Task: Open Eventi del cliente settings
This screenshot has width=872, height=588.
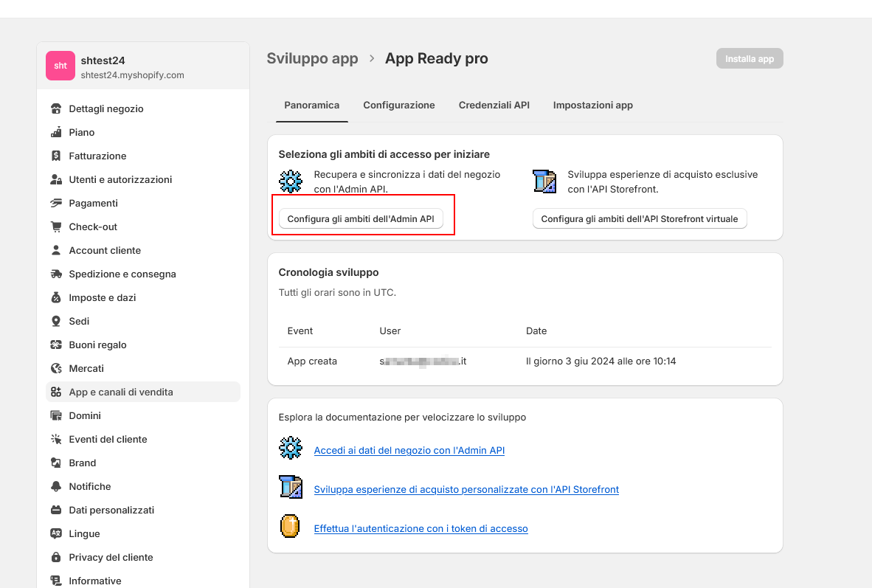Action: [x=143, y=440]
